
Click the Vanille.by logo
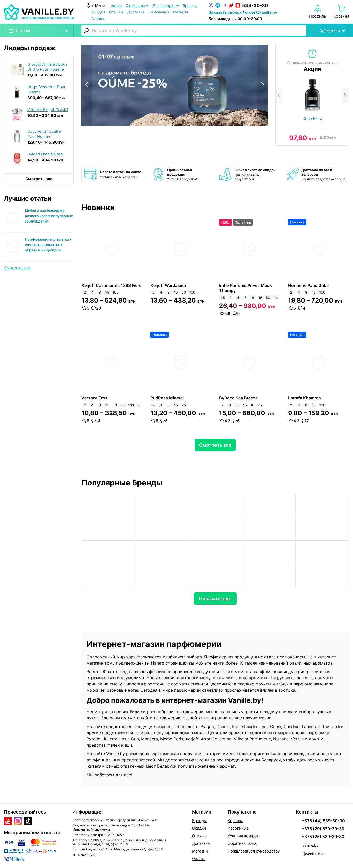(x=39, y=12)
